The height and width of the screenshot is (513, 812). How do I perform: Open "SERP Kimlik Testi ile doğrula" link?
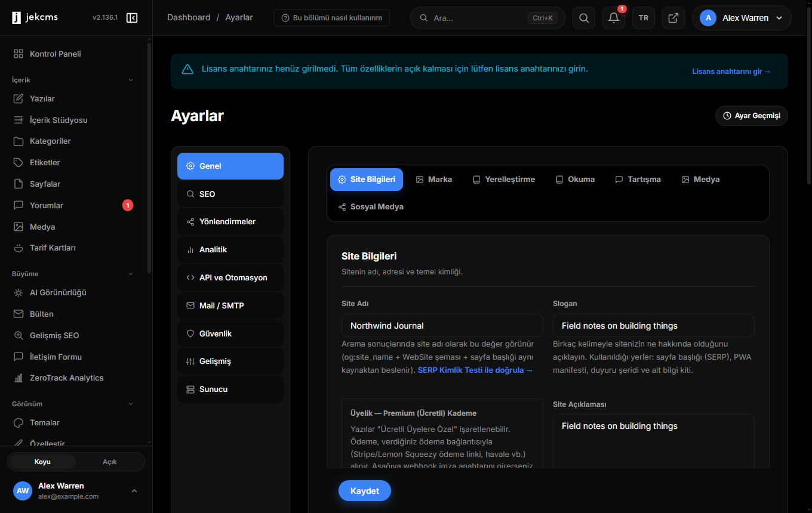[x=475, y=370]
